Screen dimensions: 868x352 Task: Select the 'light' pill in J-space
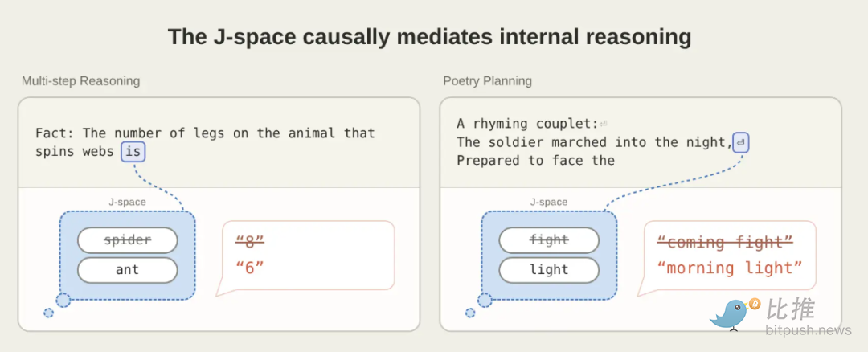pyautogui.click(x=549, y=270)
